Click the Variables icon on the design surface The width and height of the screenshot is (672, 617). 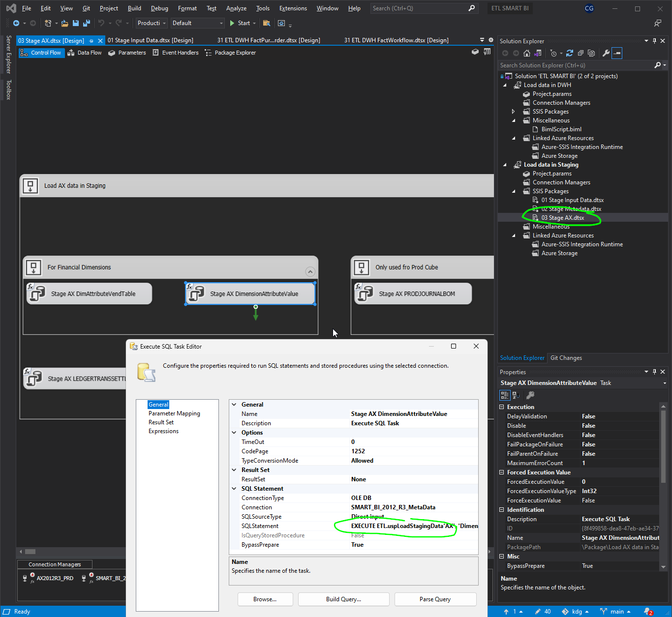(475, 52)
